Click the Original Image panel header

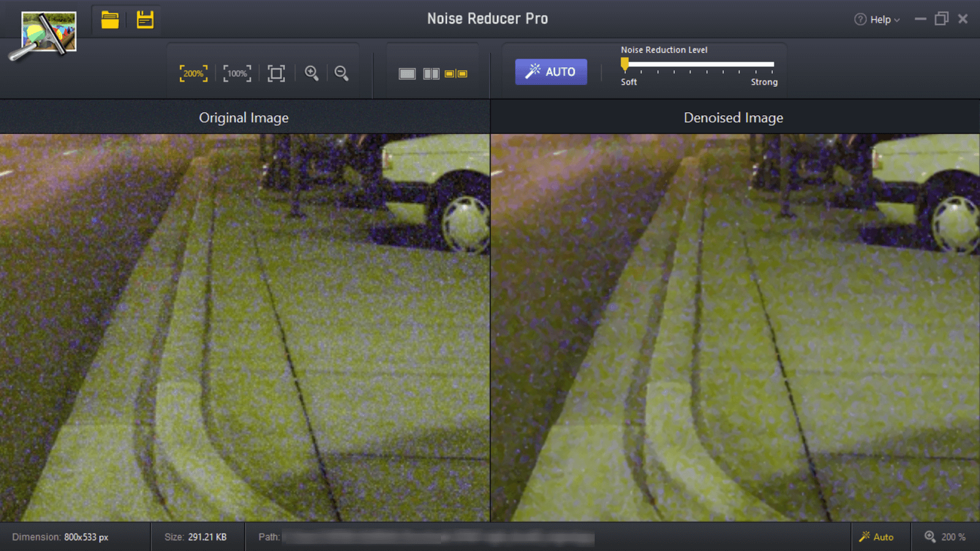pyautogui.click(x=244, y=118)
